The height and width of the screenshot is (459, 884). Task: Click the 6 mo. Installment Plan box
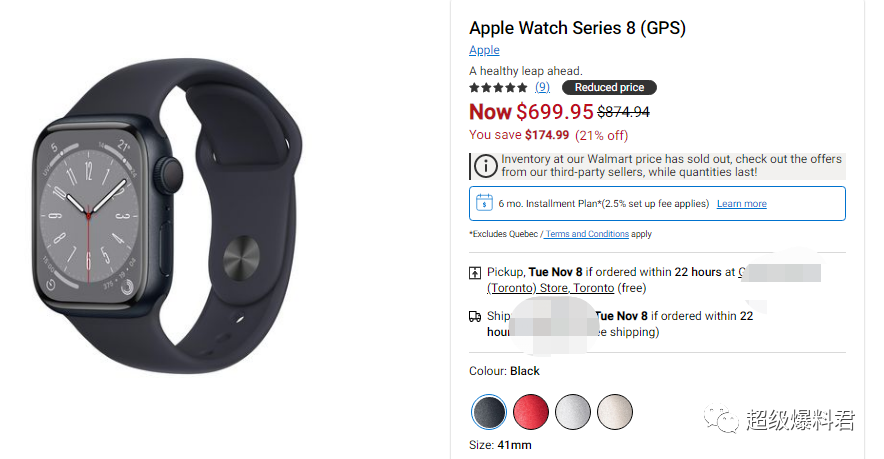pyautogui.click(x=657, y=204)
